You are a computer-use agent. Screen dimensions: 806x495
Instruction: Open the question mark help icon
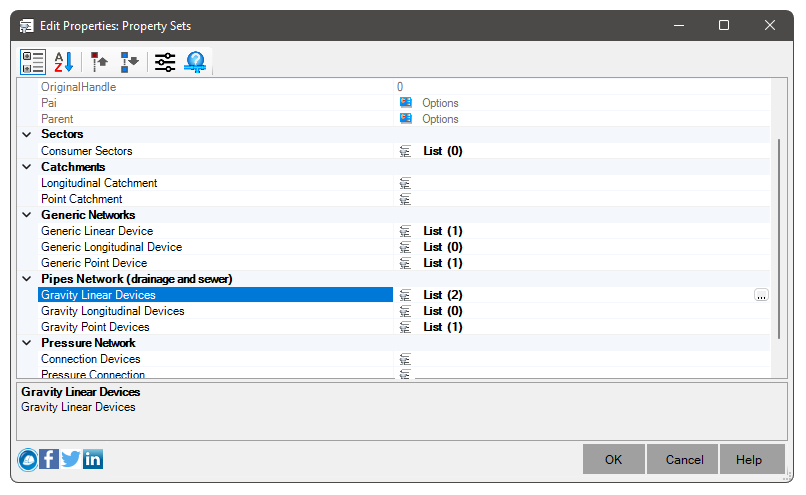point(196,62)
